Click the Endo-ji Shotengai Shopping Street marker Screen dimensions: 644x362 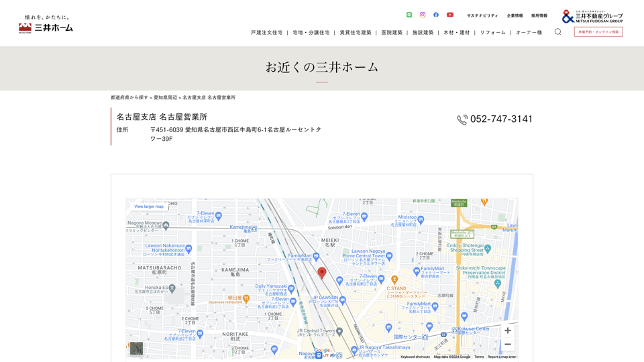[x=488, y=248]
